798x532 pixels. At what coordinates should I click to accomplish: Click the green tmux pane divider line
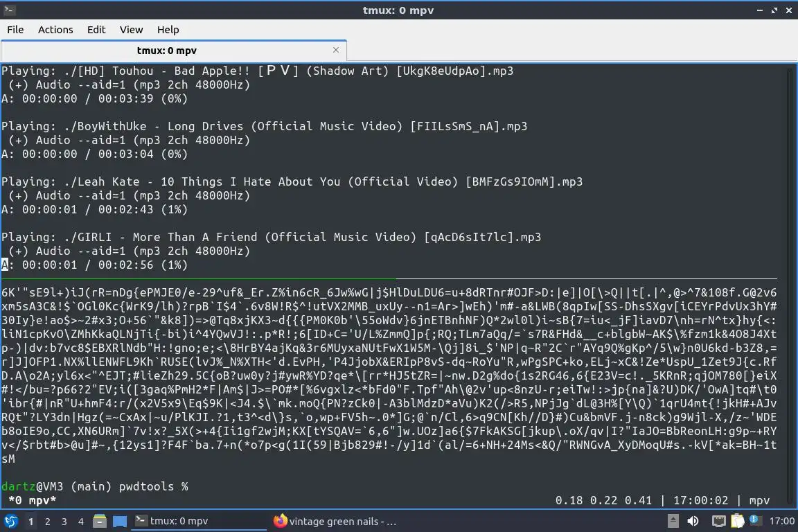[199, 278]
